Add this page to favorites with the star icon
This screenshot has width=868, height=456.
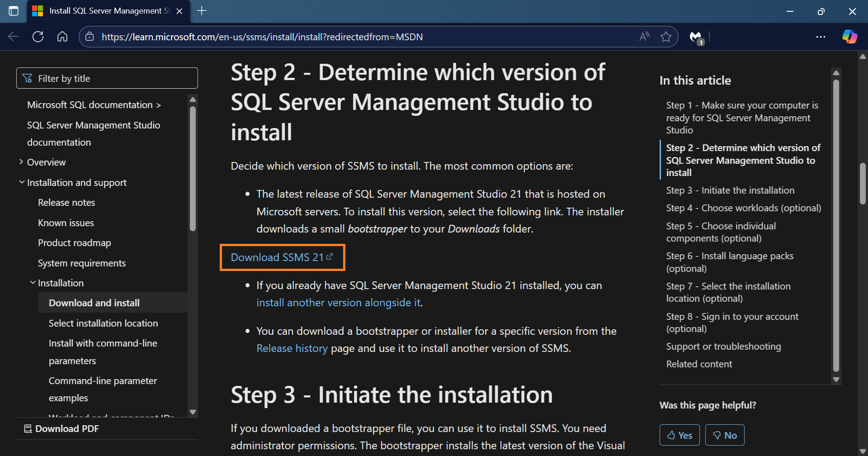[666, 37]
